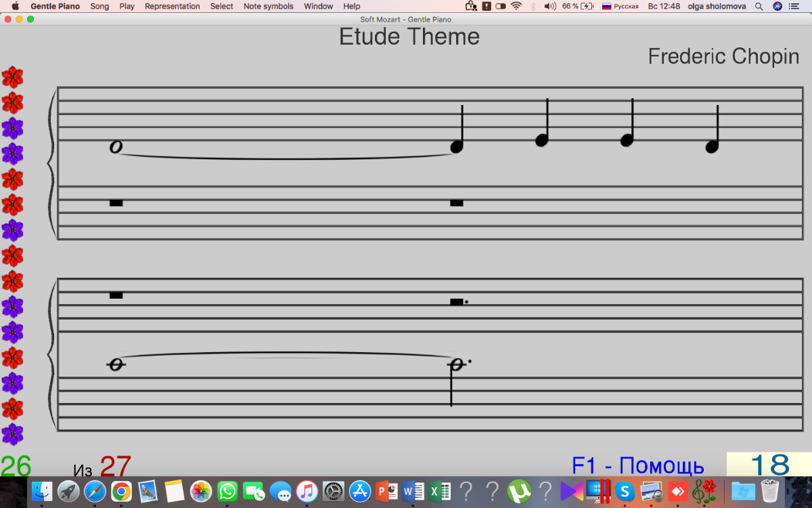Open the Help menu
Image resolution: width=812 pixels, height=508 pixels.
(352, 6)
